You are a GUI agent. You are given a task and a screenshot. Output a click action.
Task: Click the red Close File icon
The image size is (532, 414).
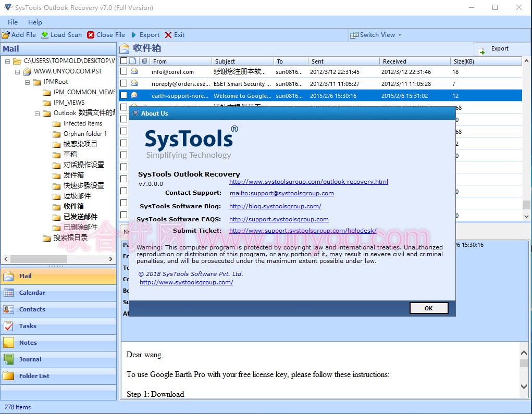pyautogui.click(x=91, y=35)
